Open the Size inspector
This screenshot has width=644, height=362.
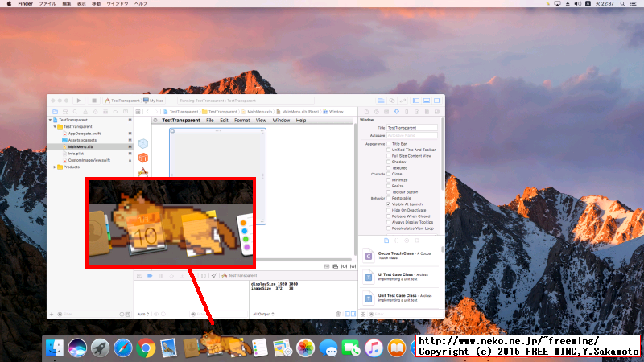click(x=407, y=112)
